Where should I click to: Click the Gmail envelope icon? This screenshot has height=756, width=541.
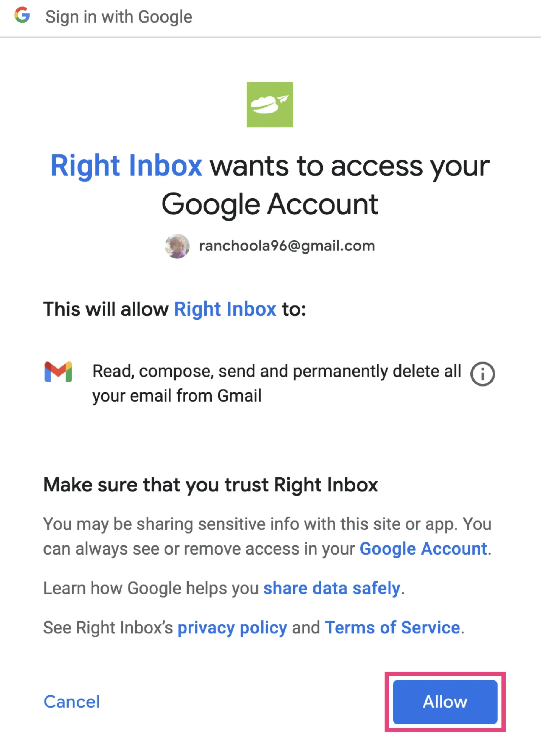pos(58,372)
